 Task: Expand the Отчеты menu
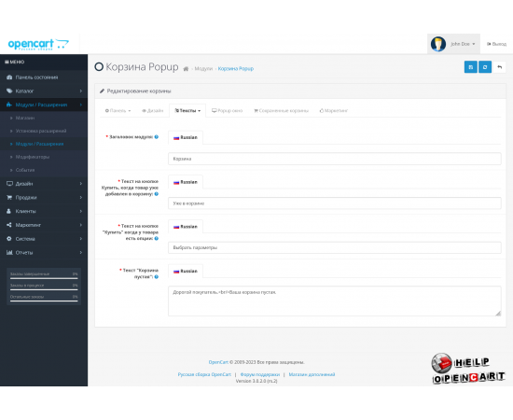(44, 252)
